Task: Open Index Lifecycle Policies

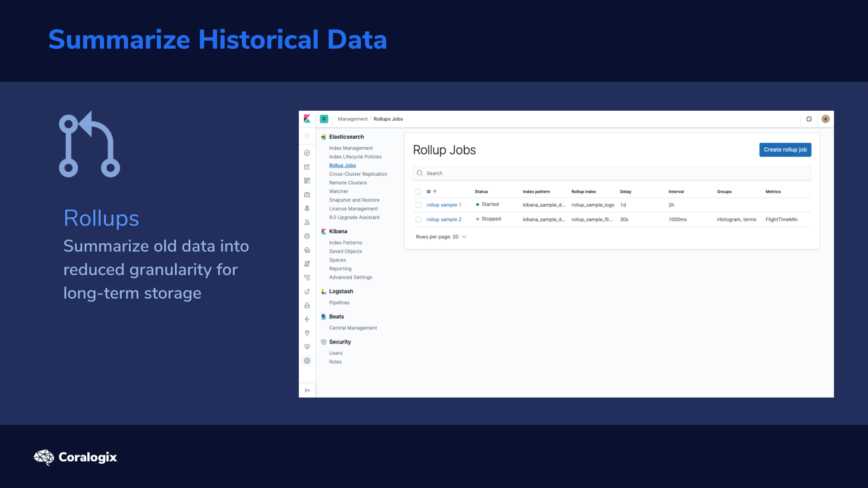Action: coord(355,157)
